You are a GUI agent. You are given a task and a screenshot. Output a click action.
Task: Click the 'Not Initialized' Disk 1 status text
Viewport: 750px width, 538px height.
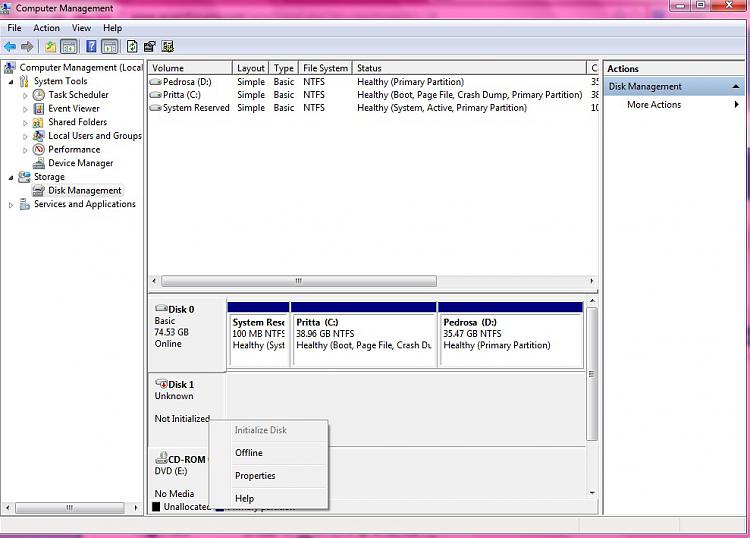point(182,418)
